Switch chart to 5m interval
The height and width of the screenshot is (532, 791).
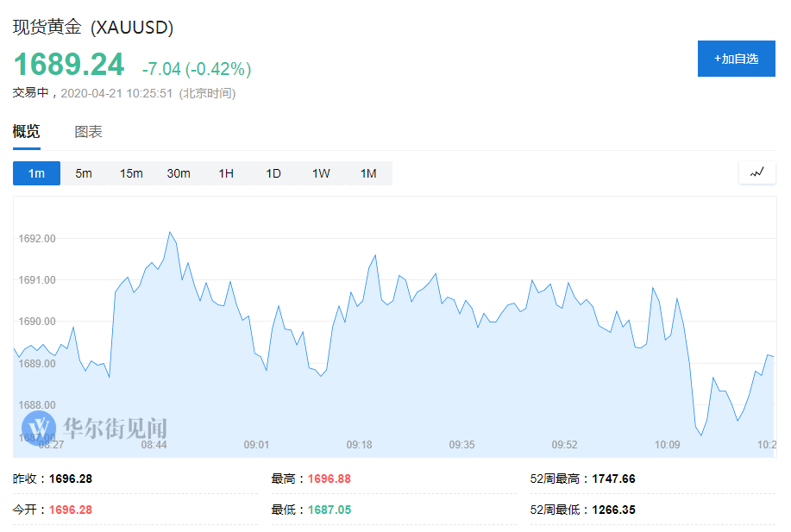[x=84, y=173]
